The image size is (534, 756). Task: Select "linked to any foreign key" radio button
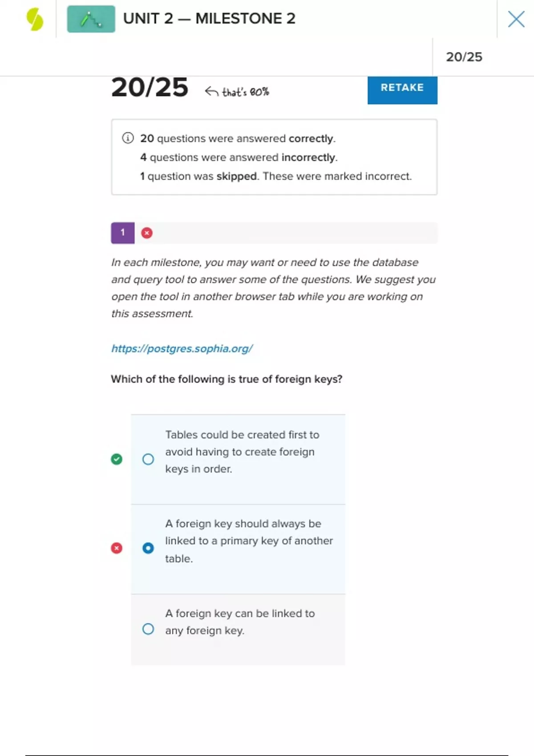pyautogui.click(x=148, y=629)
